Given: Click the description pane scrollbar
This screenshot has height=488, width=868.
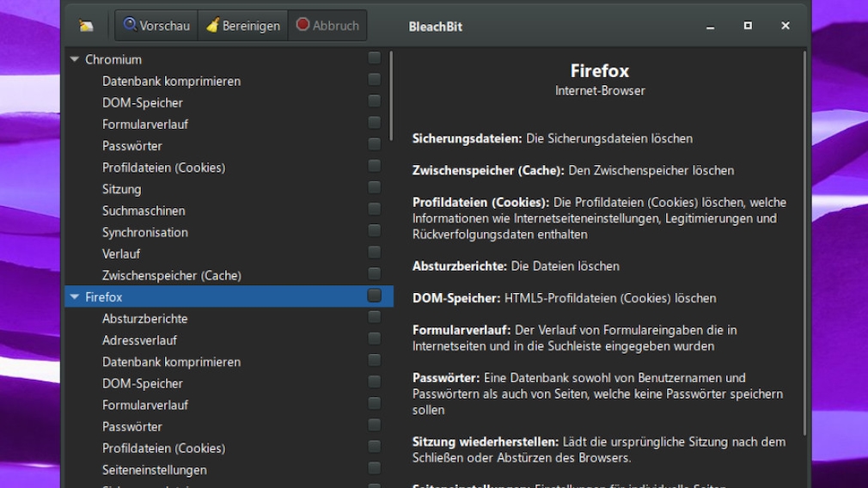Looking at the screenshot, I should 804,241.
